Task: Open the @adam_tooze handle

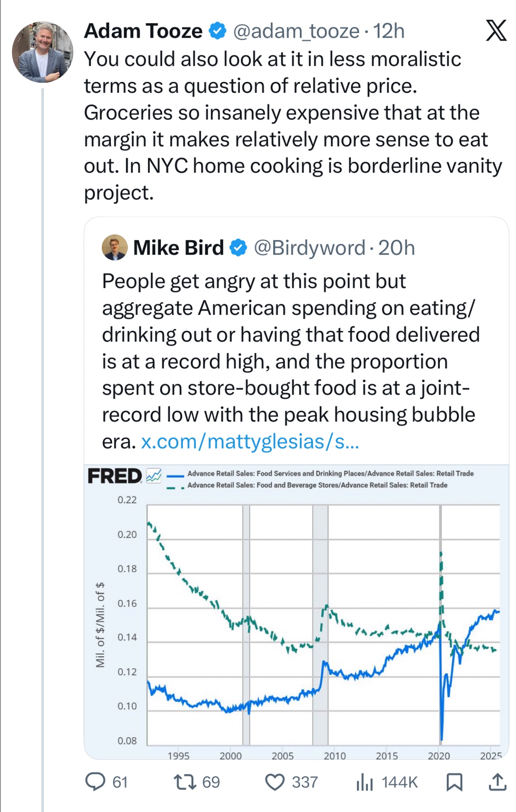Action: pos(296,31)
